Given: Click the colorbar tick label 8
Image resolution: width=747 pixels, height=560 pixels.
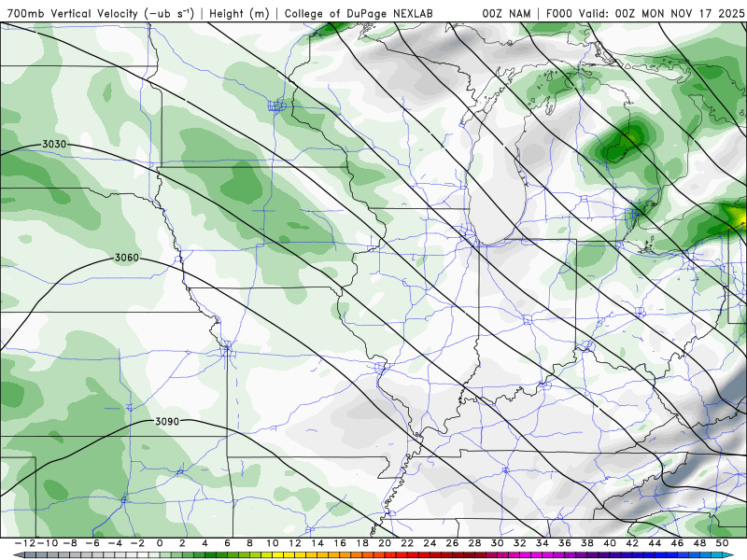Looking at the screenshot, I should click(x=249, y=543).
